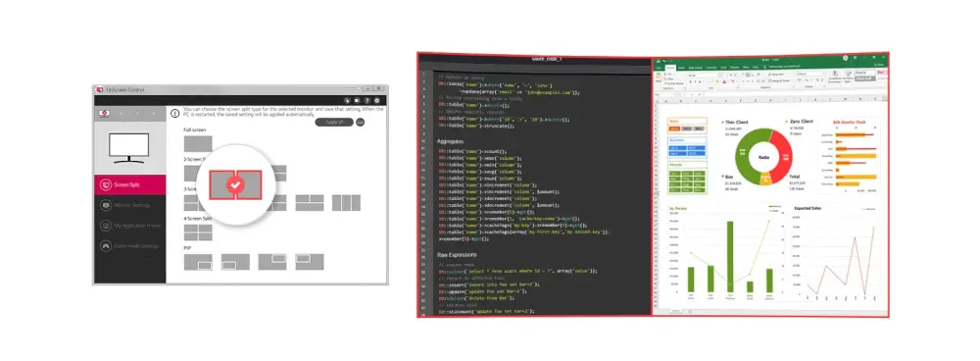Viewport: 980px width, 361px height.
Task: Open the settings gear icon in OnScreen Control
Action: pos(377,100)
